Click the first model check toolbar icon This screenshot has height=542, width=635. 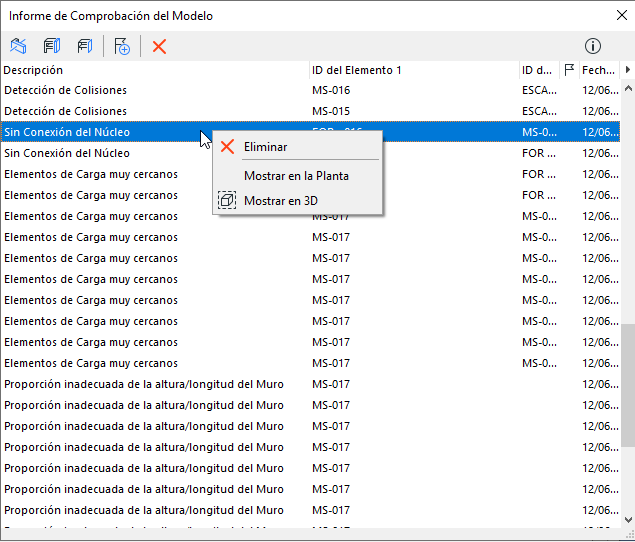(x=18, y=46)
